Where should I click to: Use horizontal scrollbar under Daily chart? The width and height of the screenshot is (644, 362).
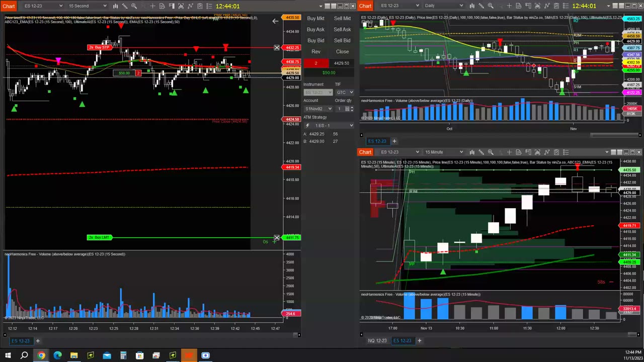coord(615,135)
